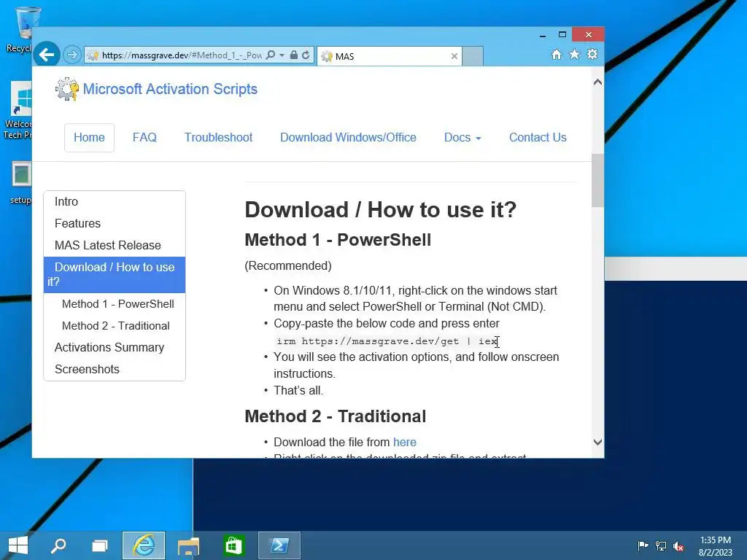
Task: Click the page scrollbar up arrow
Action: 597,82
